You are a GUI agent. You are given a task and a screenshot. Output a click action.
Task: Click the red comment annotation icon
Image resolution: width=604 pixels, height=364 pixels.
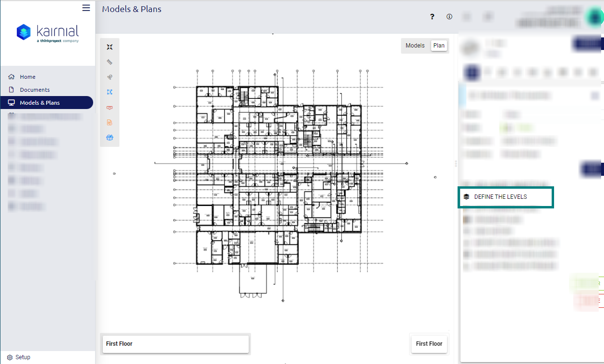110,108
